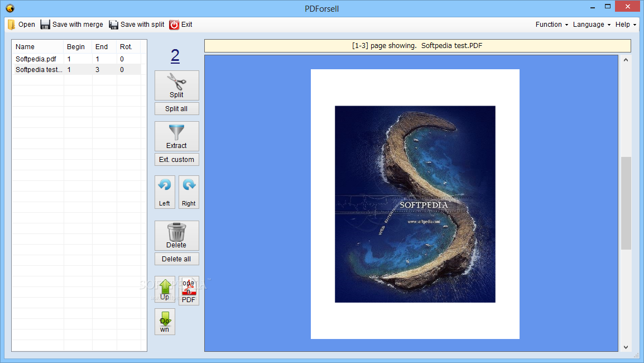Click the Begin column header
The height and width of the screenshot is (363, 644).
point(78,47)
